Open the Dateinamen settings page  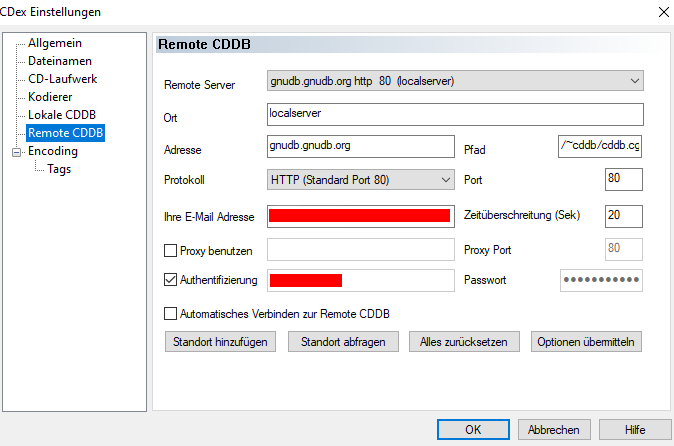tap(60, 62)
